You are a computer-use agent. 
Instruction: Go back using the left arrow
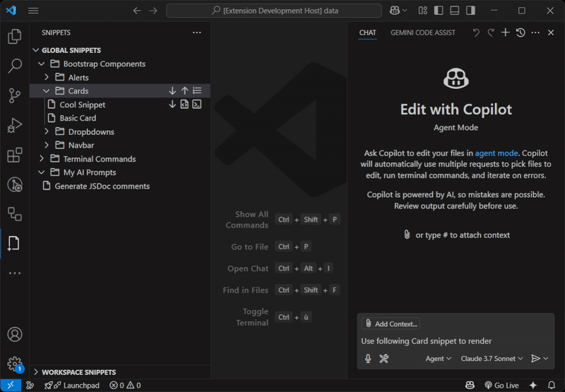tap(137, 11)
